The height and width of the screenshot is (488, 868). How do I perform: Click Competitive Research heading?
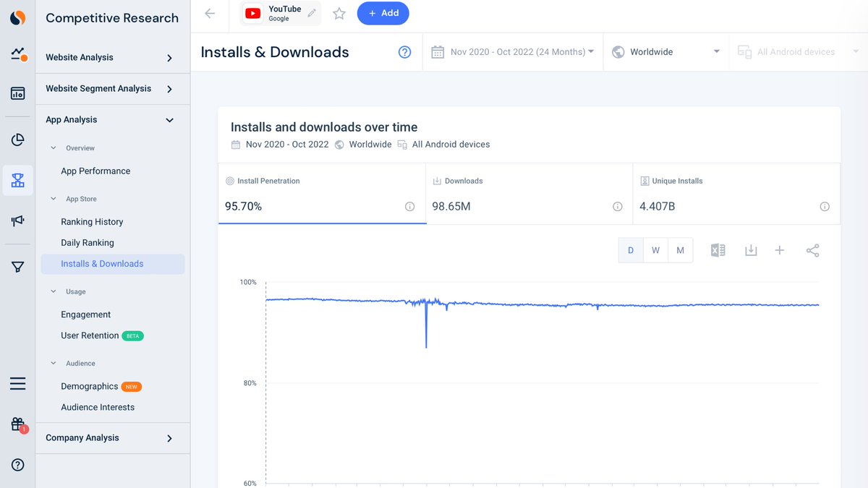pyautogui.click(x=112, y=18)
